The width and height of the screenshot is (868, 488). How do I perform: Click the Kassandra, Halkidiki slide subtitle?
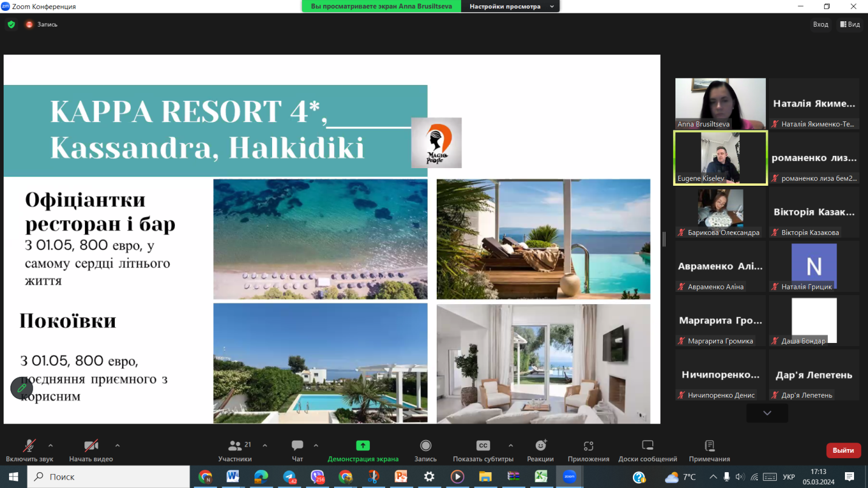point(207,147)
